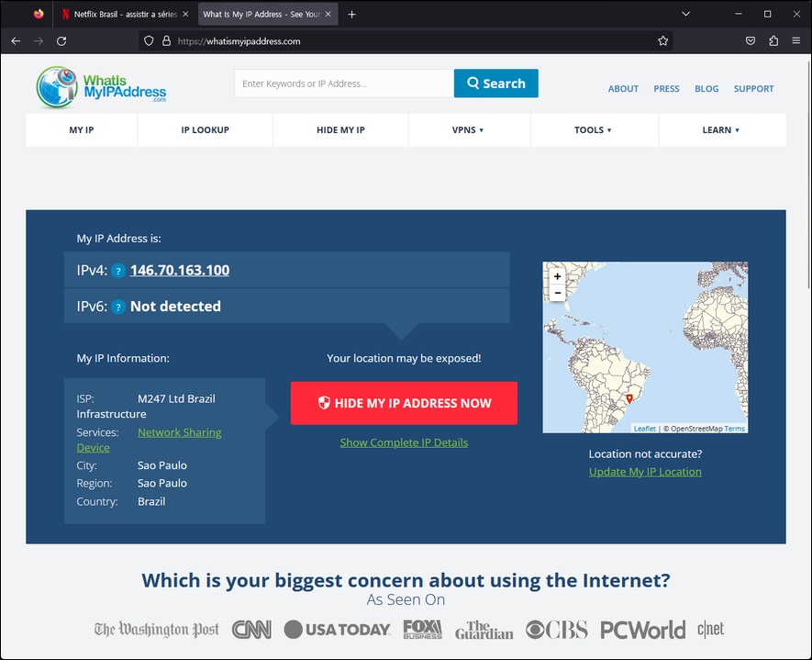Click the WhatIsMyIPAddress globe logo
Image resolution: width=812 pixels, height=660 pixels.
tap(102, 87)
